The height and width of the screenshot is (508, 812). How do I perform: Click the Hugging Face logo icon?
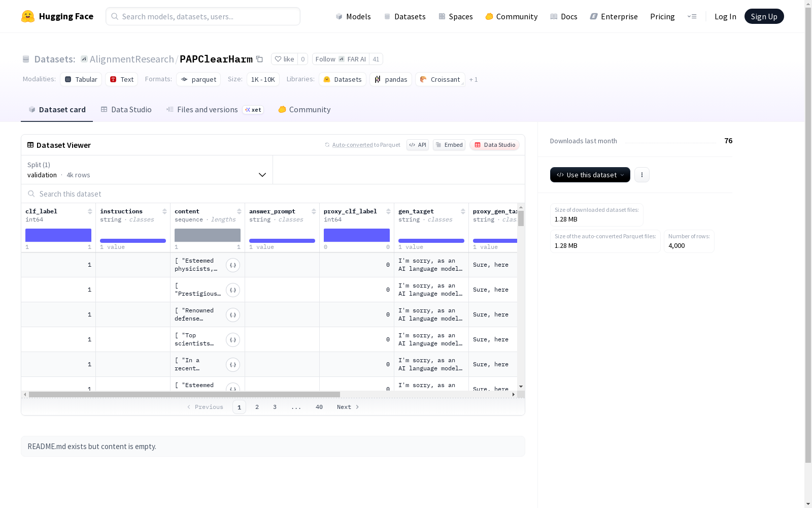[x=28, y=16]
